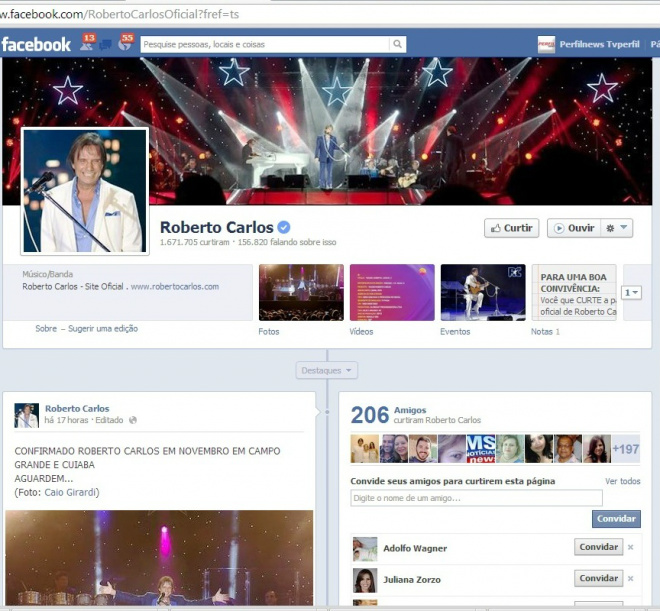This screenshot has width=660, height=611.
Task: Click the Editado link on post
Action: pyautogui.click(x=109, y=420)
